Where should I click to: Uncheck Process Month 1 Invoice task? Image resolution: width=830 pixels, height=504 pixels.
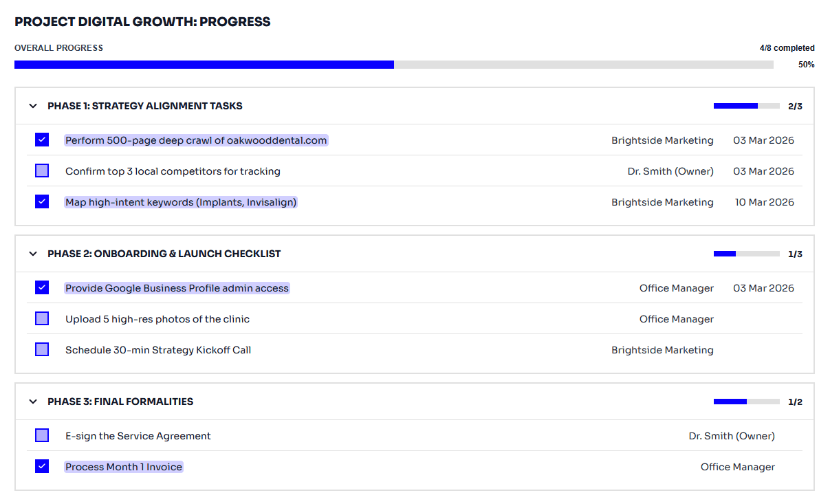(42, 467)
